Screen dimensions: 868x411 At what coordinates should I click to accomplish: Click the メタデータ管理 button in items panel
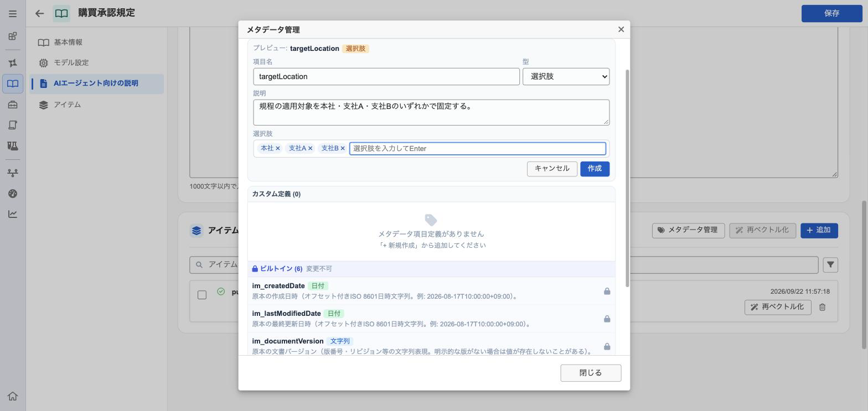pos(688,230)
